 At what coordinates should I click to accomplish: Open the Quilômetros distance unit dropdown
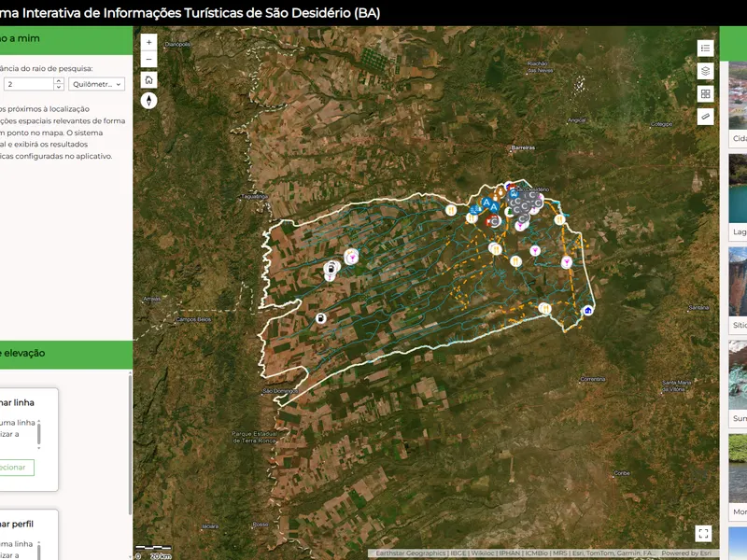point(97,84)
